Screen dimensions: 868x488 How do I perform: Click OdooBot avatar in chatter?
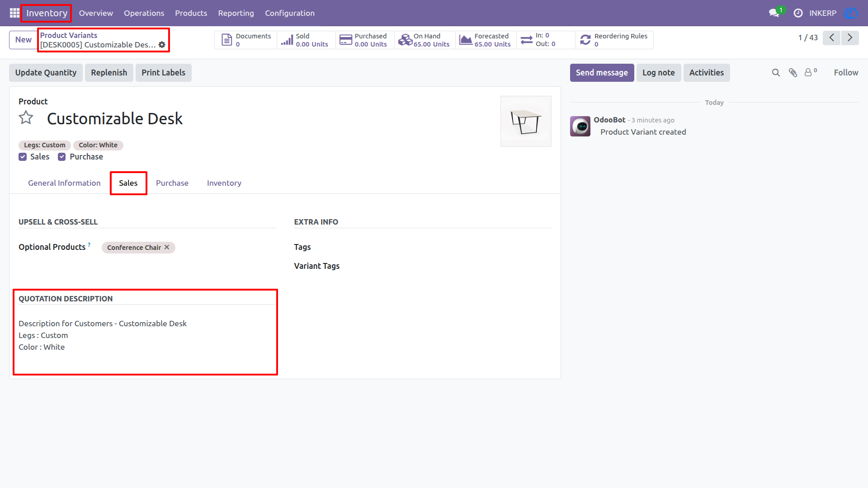(580, 126)
